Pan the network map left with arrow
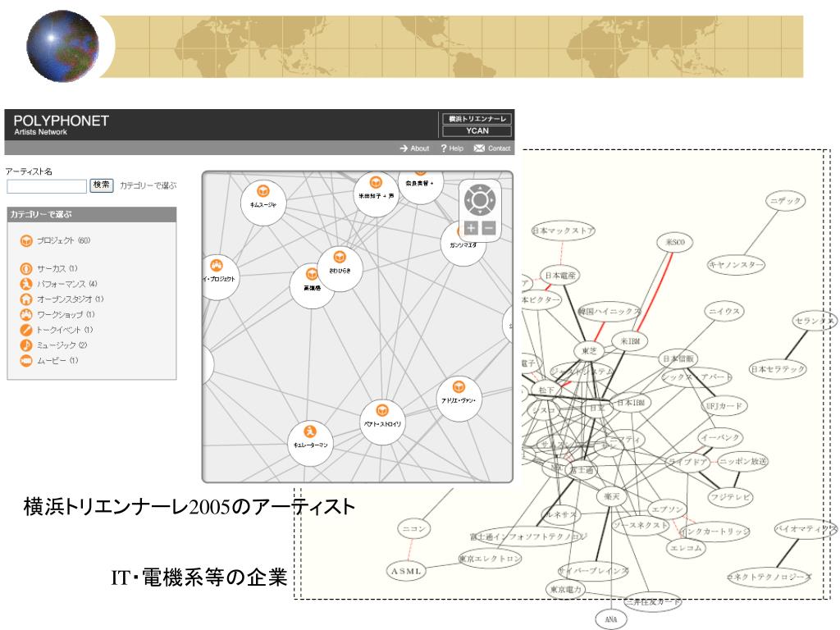840x630 pixels. 467,200
